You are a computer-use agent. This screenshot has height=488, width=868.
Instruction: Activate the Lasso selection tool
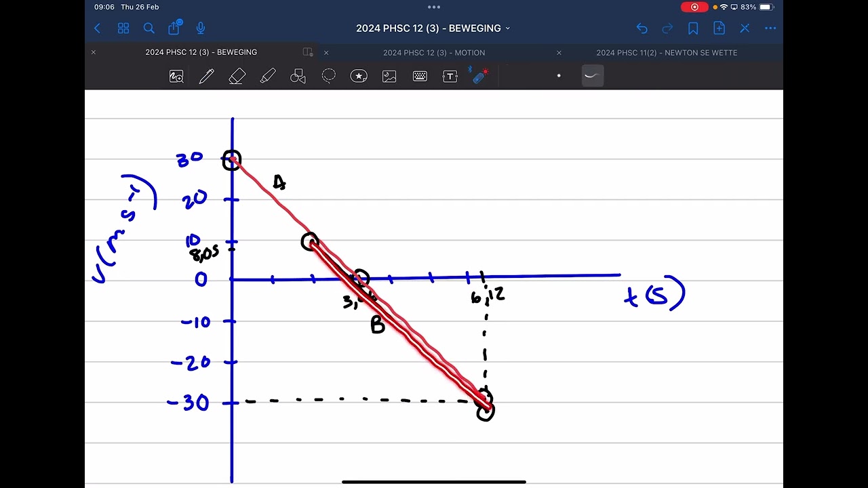coord(329,76)
